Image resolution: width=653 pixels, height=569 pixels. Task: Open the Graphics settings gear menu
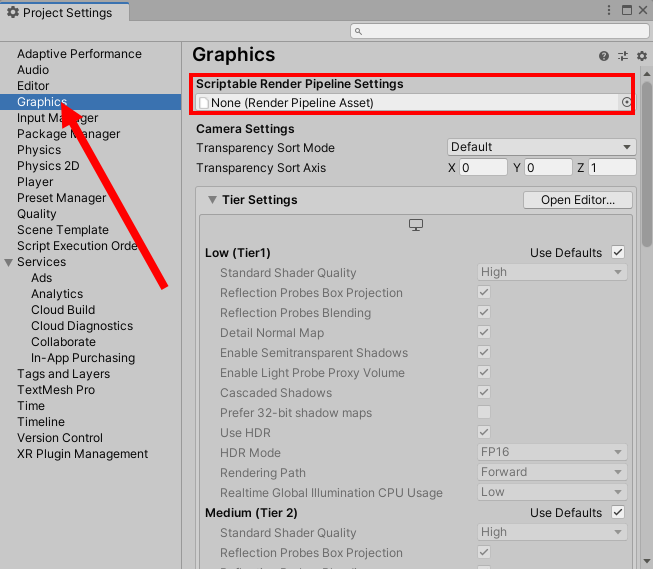click(x=642, y=56)
